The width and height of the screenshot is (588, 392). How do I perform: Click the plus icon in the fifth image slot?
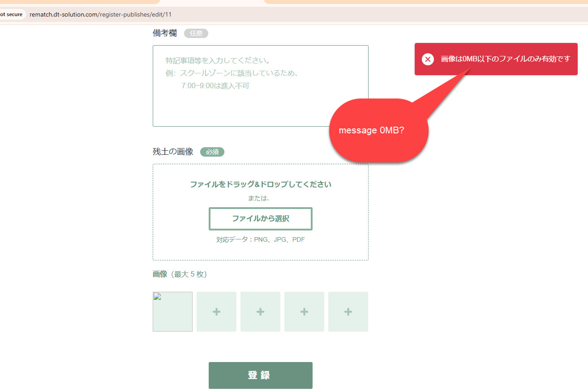(348, 312)
